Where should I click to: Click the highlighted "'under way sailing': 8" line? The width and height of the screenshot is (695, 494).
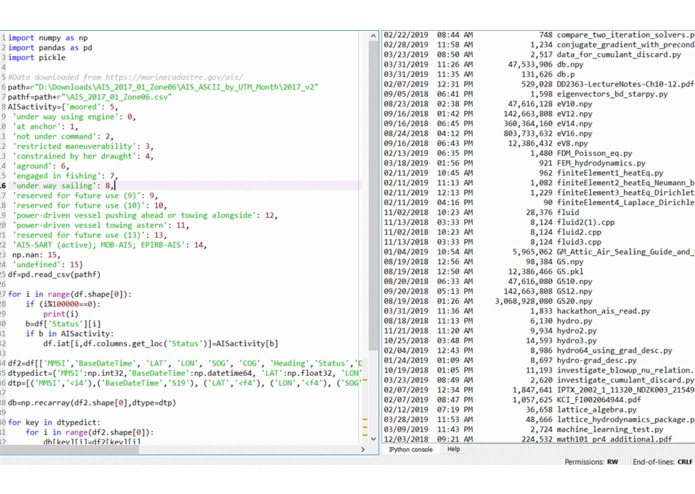[x=64, y=186]
